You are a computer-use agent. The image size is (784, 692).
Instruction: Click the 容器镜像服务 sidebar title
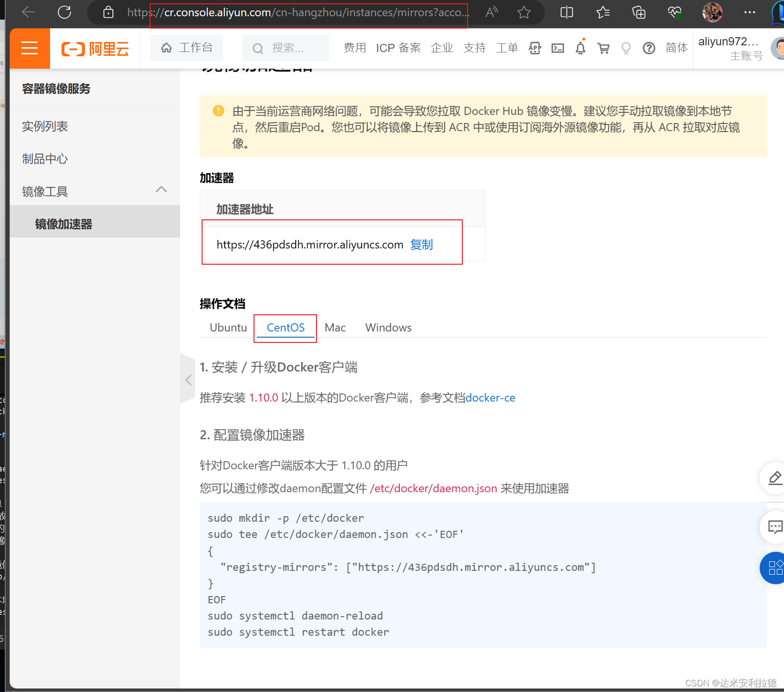pos(56,89)
